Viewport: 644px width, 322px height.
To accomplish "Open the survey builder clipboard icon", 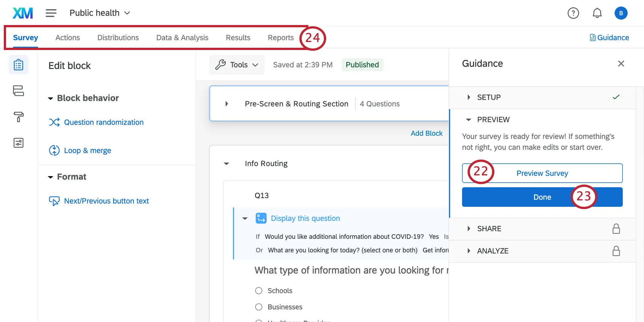I will click(x=18, y=65).
